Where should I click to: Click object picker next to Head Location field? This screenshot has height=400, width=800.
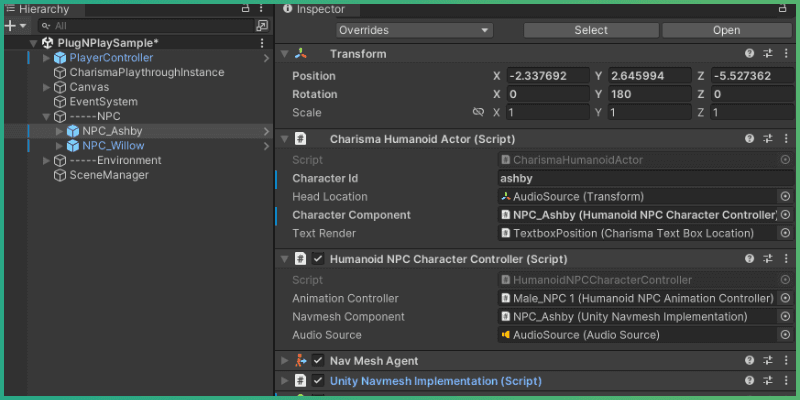pos(785,197)
